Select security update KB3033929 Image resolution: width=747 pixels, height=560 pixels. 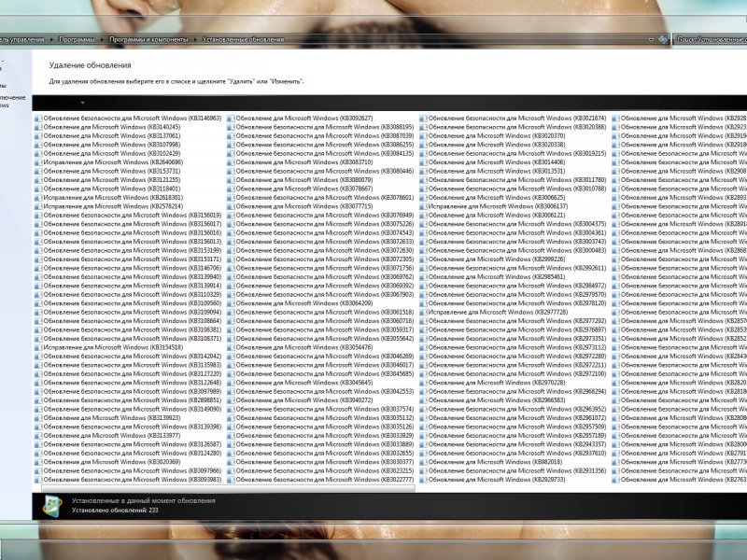[x=320, y=436]
